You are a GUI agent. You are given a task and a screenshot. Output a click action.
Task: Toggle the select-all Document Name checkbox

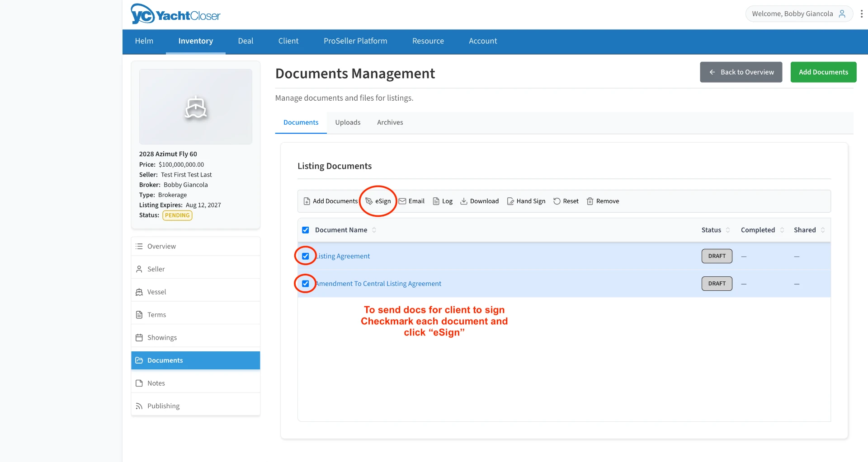tap(306, 230)
